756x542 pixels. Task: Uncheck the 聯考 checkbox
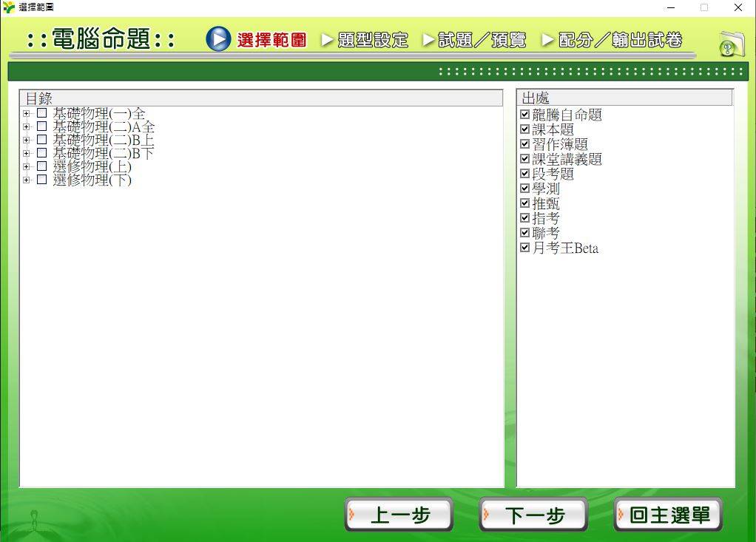(x=525, y=233)
